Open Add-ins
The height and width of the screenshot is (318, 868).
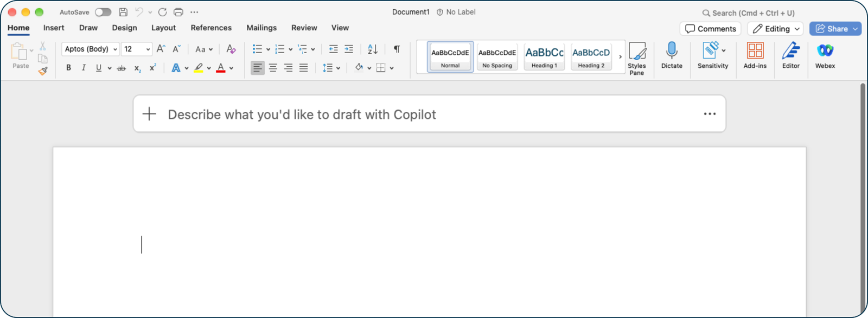[755, 55]
